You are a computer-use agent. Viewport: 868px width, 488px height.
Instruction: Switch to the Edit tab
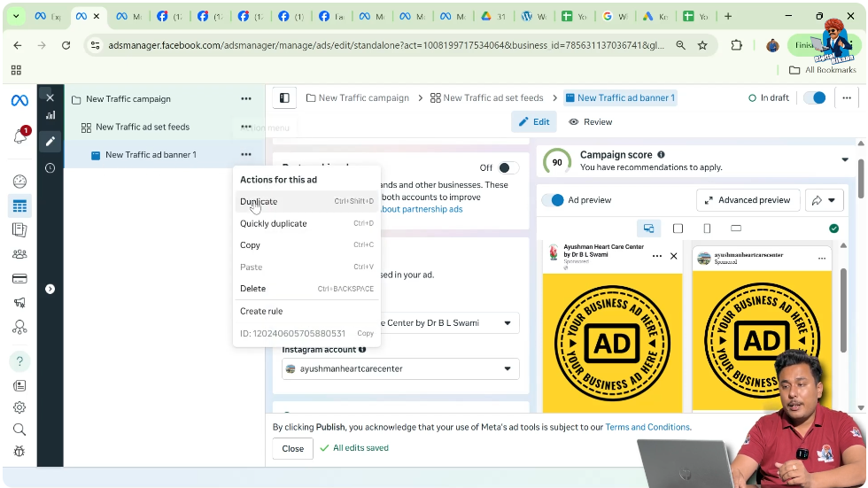coord(533,122)
